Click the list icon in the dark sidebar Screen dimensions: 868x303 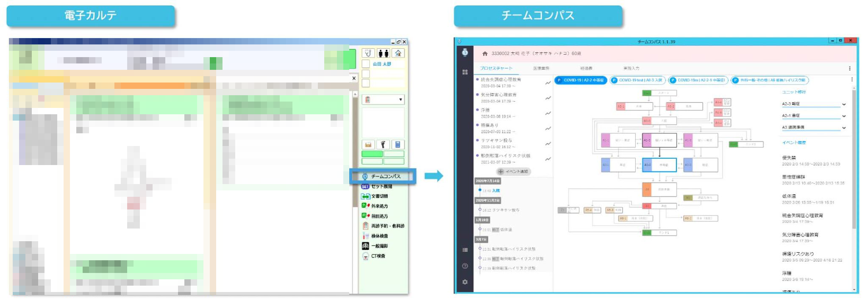coord(465,250)
